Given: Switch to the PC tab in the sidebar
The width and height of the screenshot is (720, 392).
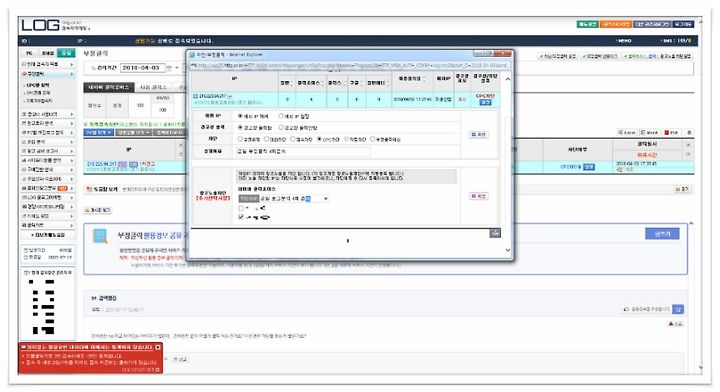Looking at the screenshot, I should pos(29,53).
